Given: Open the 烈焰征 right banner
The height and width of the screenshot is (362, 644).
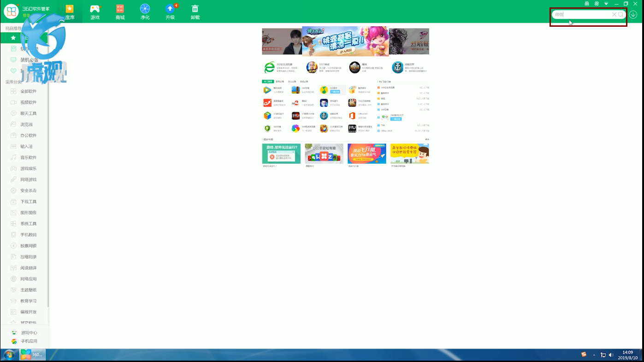Looking at the screenshot, I should pos(409,42).
